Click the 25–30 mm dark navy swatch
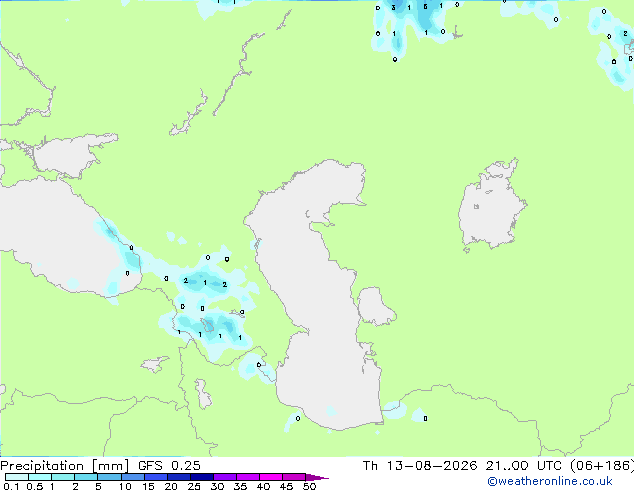 pos(202,477)
